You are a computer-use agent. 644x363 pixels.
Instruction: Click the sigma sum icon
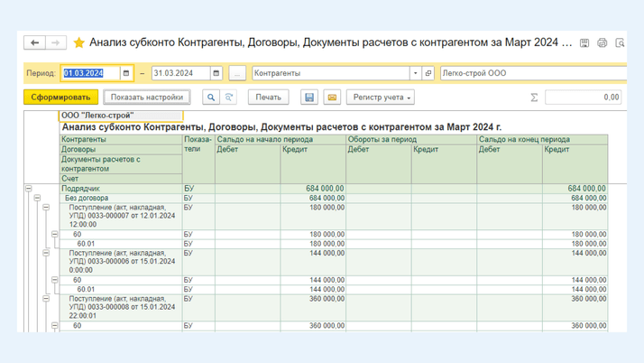[x=534, y=98]
